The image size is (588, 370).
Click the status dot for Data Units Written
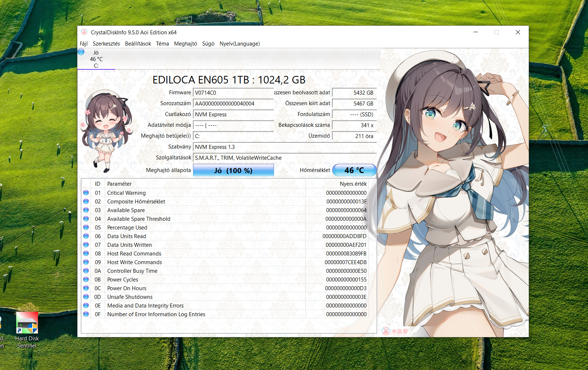86,245
